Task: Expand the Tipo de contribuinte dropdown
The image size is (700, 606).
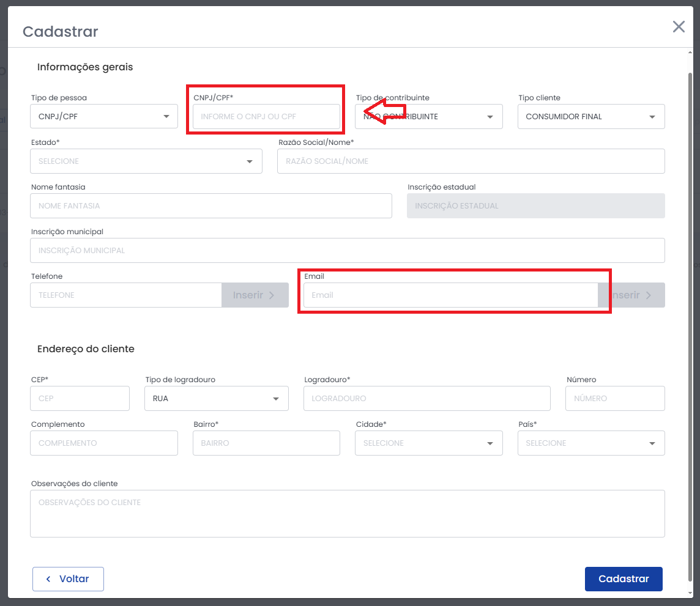Action: (428, 116)
